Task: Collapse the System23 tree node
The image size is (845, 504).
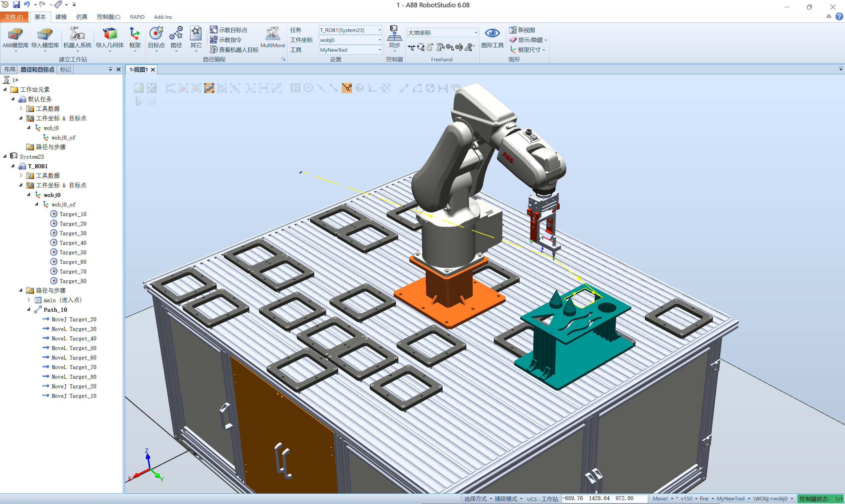Action: (x=5, y=156)
